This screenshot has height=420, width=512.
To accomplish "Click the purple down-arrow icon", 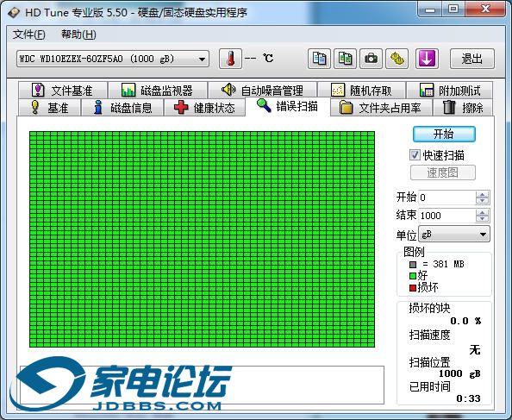I will click(x=428, y=59).
